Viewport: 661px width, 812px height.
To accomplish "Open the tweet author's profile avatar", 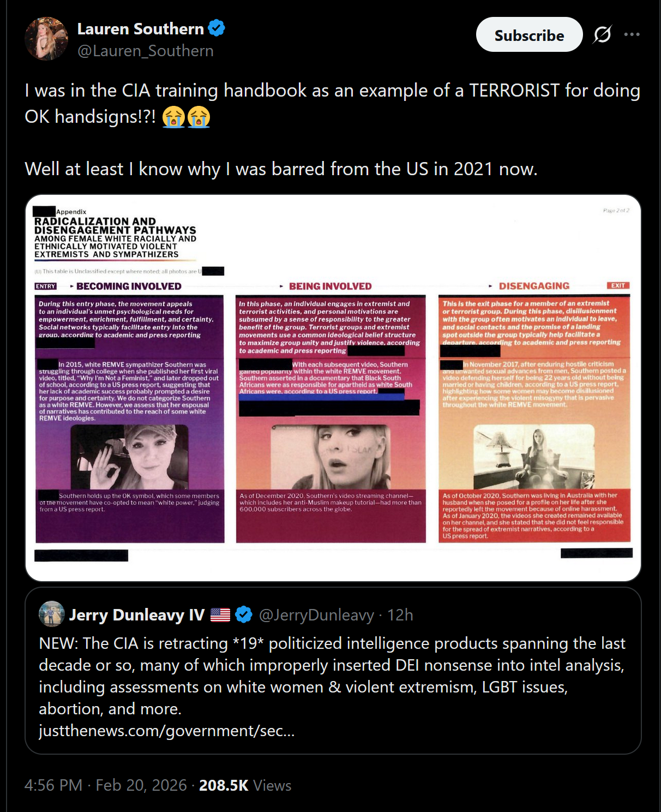I will 46,38.
